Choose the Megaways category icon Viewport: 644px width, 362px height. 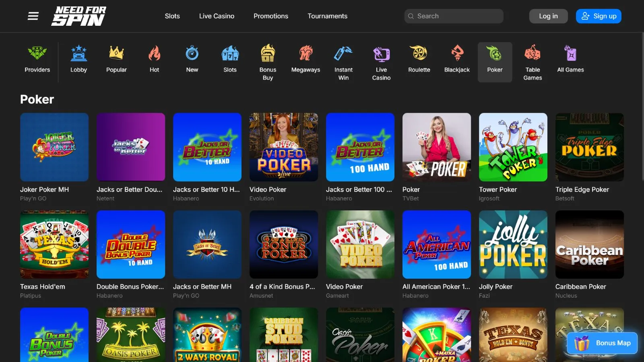click(x=305, y=53)
